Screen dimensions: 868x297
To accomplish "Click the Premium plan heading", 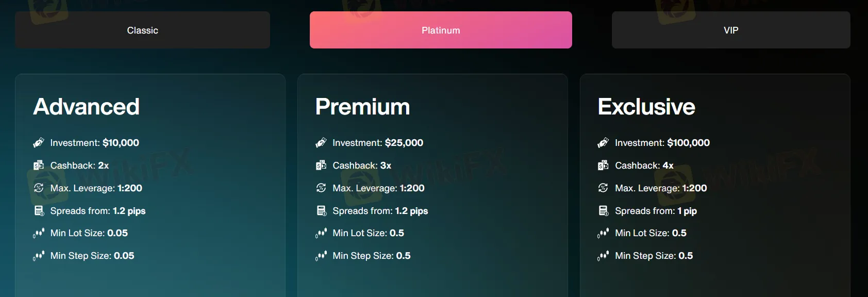I will [x=362, y=107].
